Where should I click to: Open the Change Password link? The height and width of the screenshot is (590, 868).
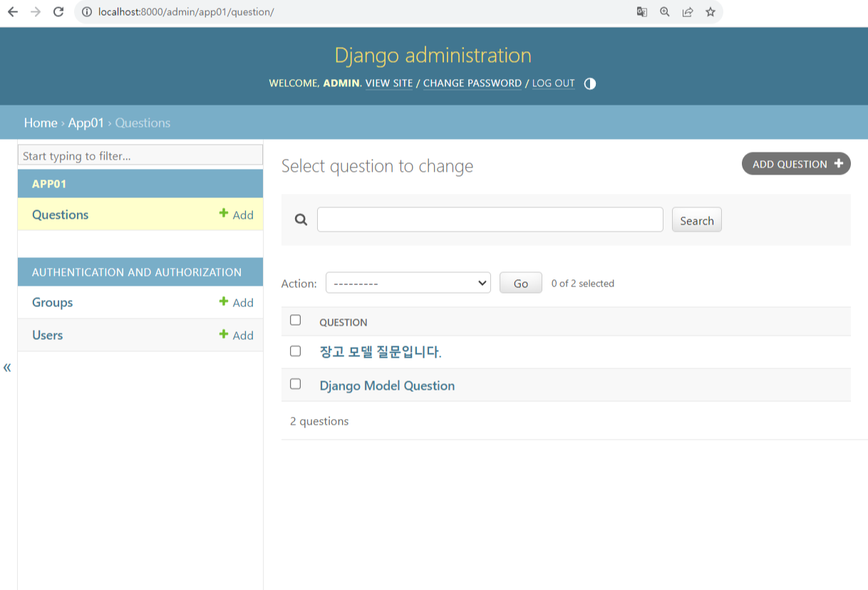[x=472, y=83]
